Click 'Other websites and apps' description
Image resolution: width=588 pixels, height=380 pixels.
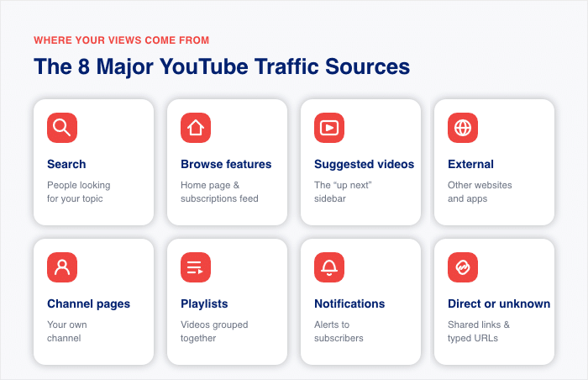click(480, 192)
